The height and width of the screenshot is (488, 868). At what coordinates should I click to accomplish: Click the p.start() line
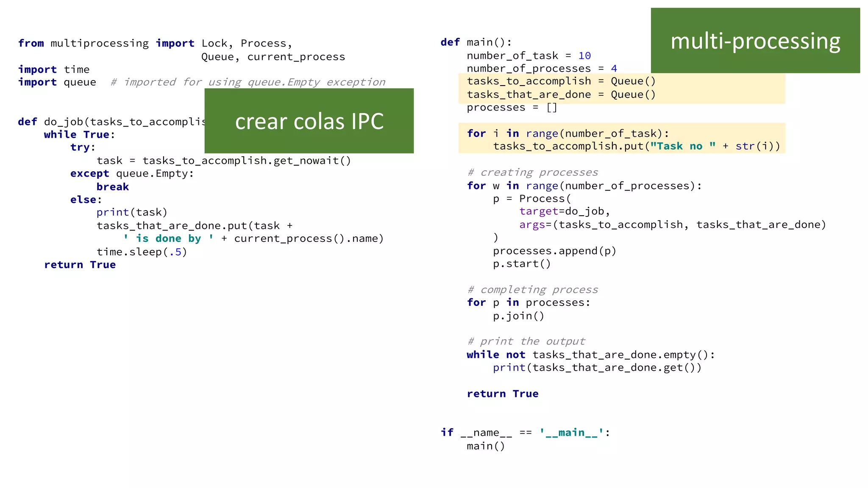tap(521, 264)
